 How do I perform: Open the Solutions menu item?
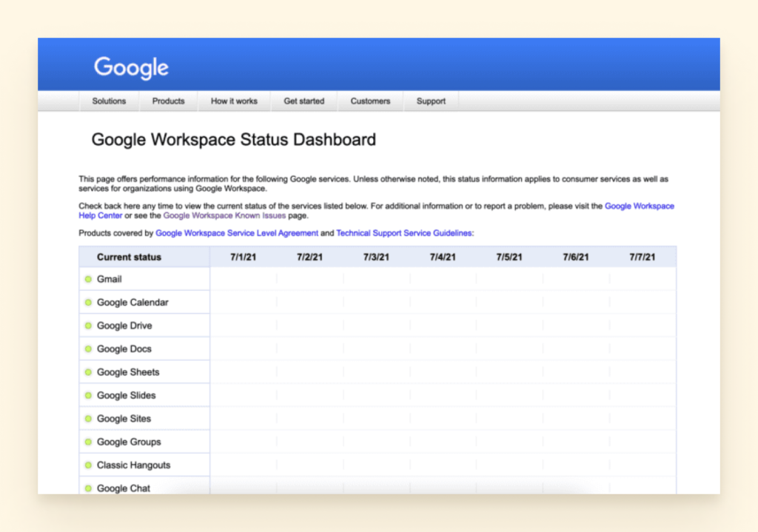click(x=109, y=101)
